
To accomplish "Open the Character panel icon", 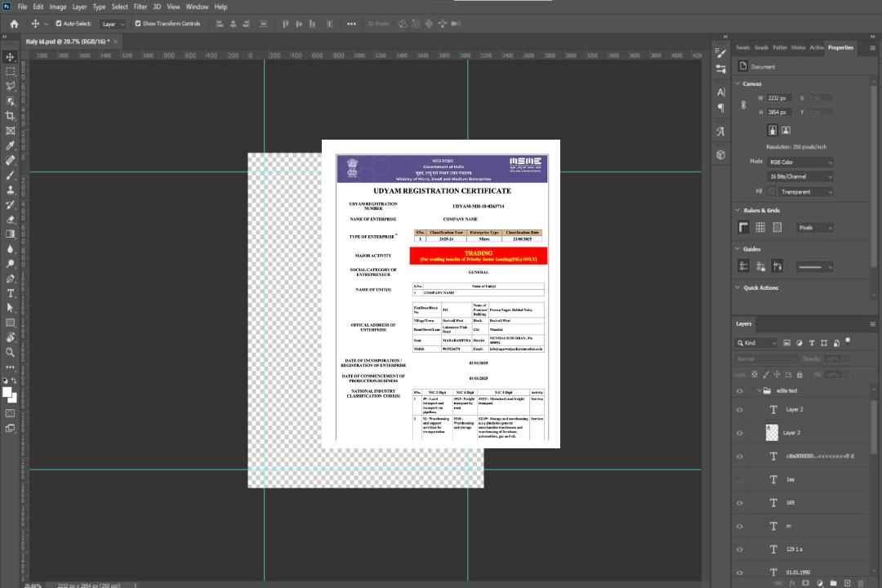I will (720, 91).
